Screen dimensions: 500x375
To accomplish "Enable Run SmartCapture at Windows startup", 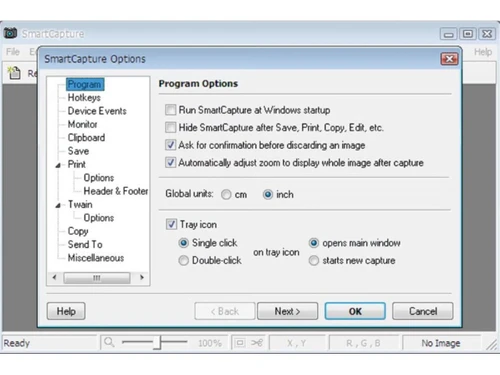I will tap(170, 110).
